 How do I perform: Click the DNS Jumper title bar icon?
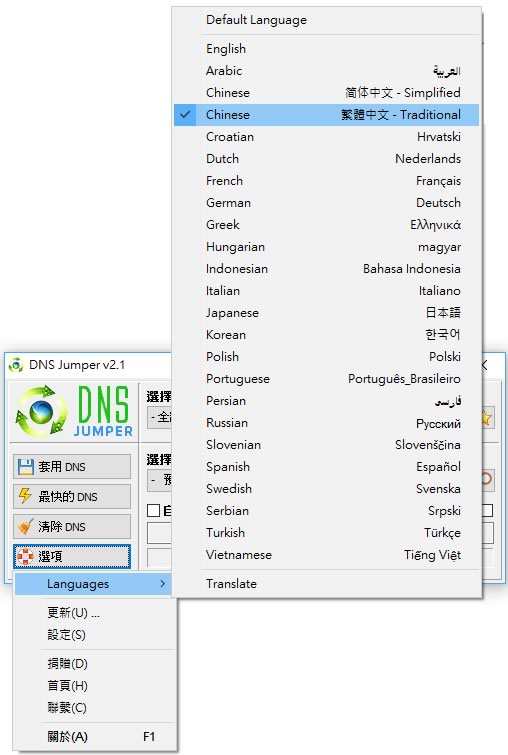pos(16,365)
